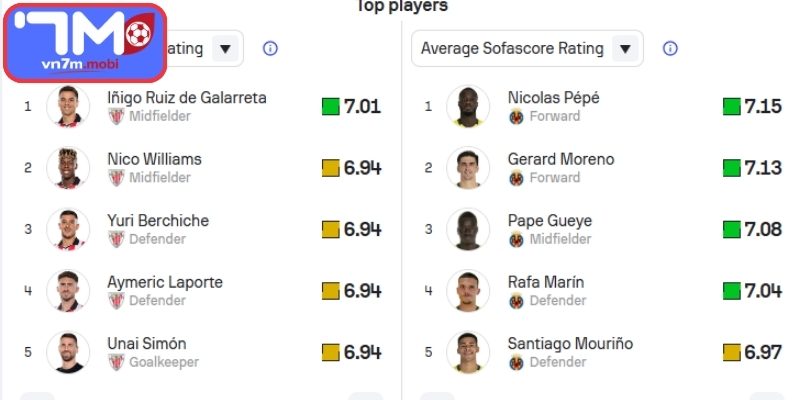Click Aymeric Laporte's player photo
Image resolution: width=800 pixels, height=400 pixels.
[68, 291]
